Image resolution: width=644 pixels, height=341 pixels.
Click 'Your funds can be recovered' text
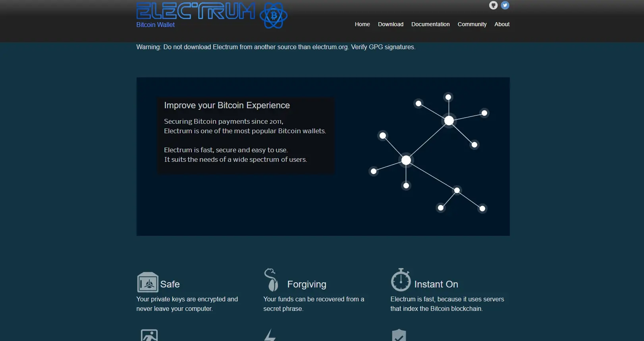pyautogui.click(x=314, y=304)
